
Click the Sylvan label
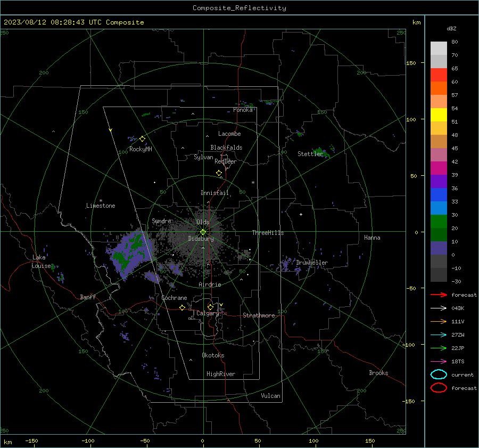pos(203,157)
